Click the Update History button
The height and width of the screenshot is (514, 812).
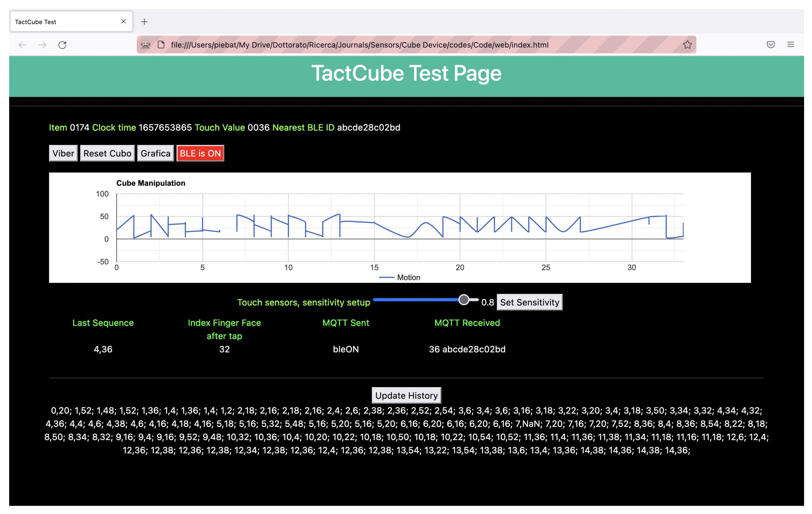point(406,395)
